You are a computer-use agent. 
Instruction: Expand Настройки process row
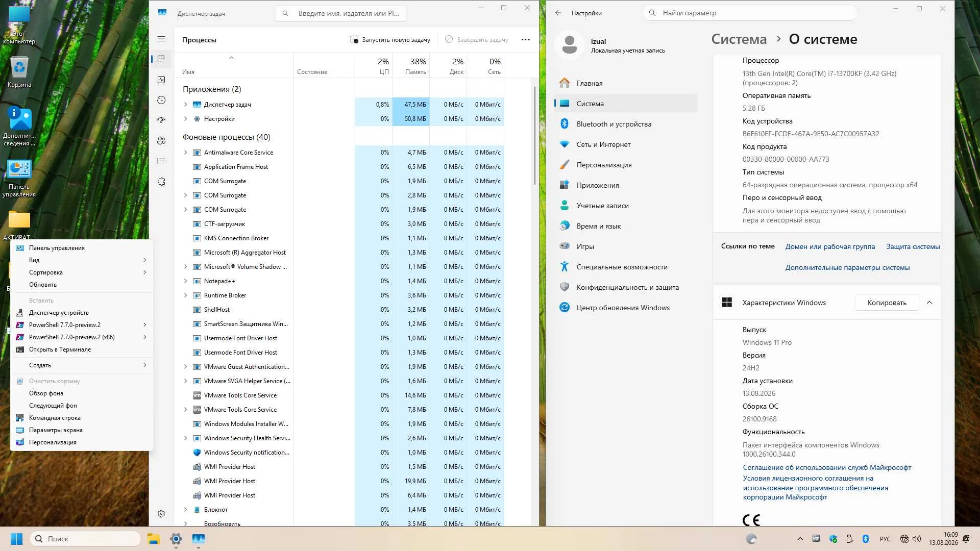click(x=186, y=119)
